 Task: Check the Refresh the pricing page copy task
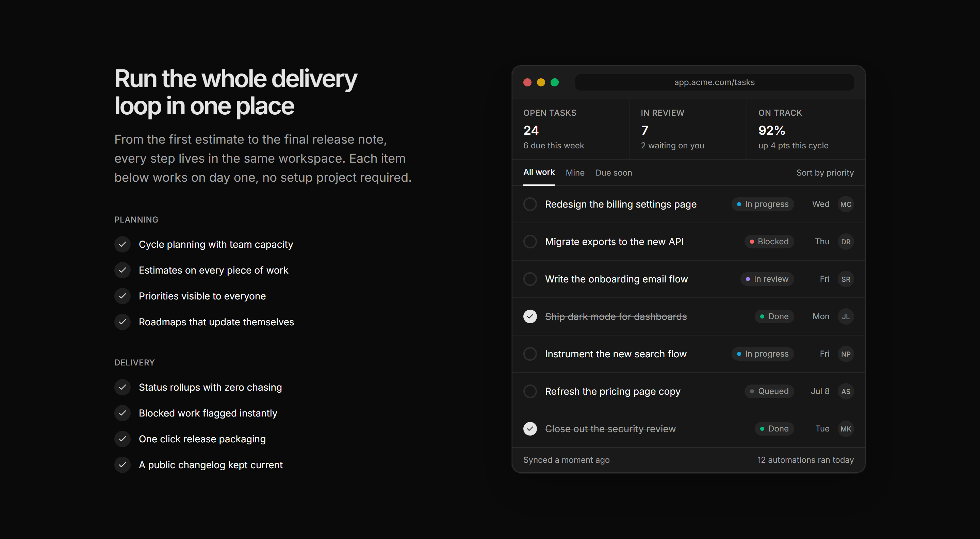(530, 391)
